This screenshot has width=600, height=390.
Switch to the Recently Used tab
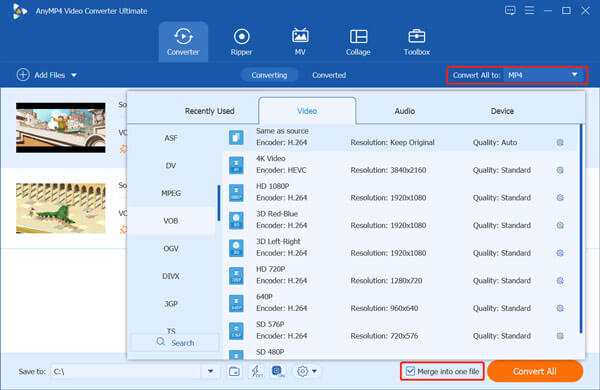[209, 111]
